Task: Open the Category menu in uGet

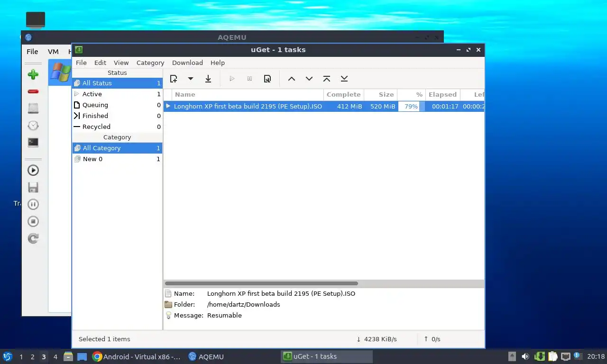Action: click(x=150, y=63)
